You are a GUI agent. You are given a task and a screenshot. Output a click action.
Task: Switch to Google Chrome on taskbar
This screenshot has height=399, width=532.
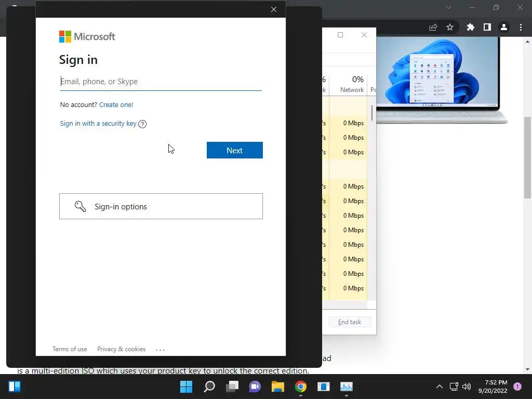(x=301, y=387)
